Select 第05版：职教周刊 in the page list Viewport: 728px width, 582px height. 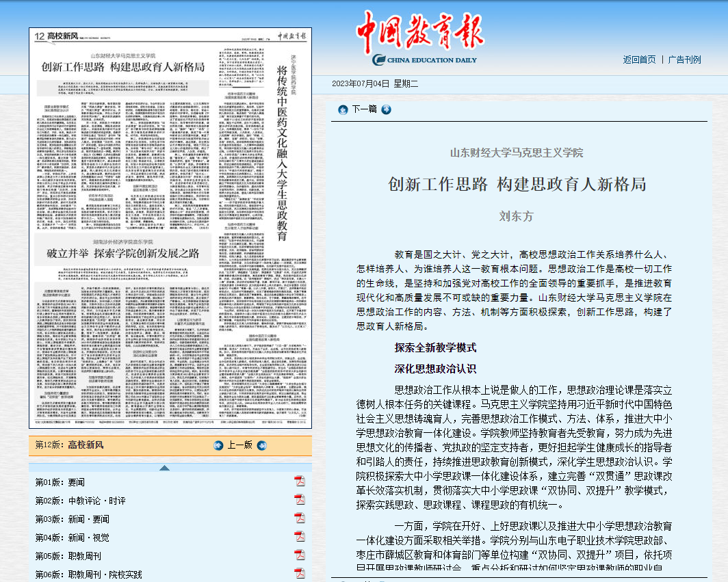click(68, 556)
